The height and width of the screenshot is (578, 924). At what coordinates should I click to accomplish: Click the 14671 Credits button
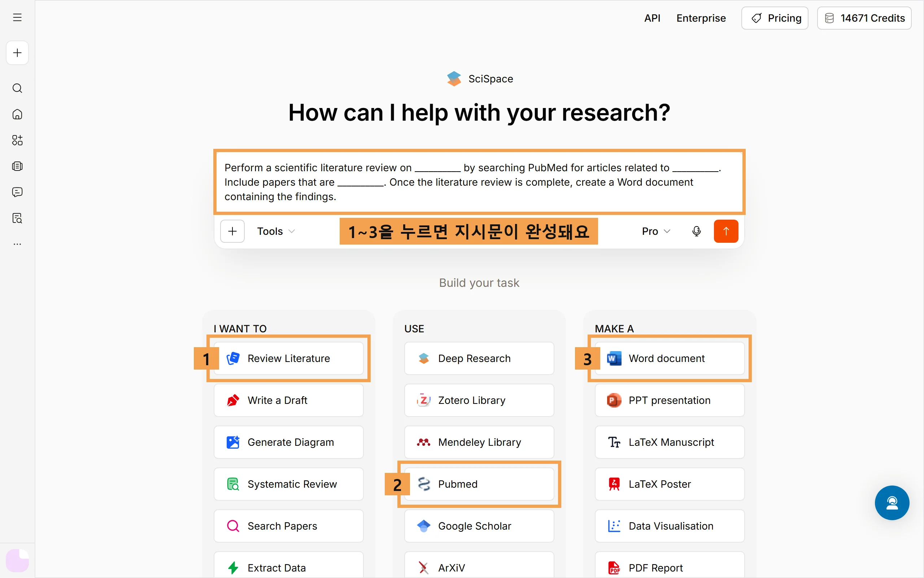(864, 18)
